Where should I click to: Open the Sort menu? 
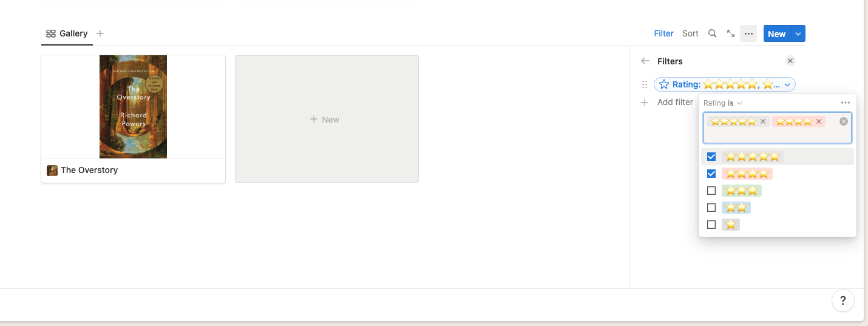click(x=690, y=33)
